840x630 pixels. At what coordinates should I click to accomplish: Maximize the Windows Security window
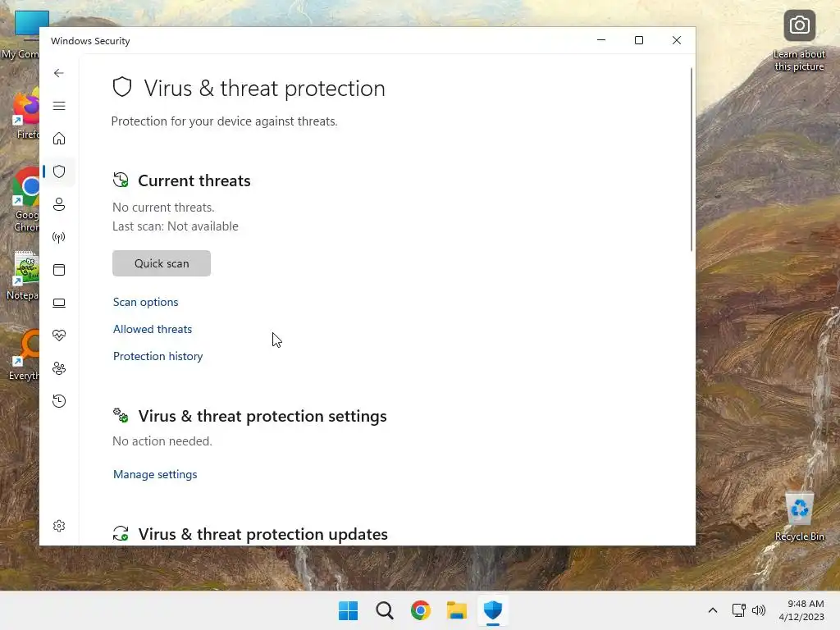point(638,40)
